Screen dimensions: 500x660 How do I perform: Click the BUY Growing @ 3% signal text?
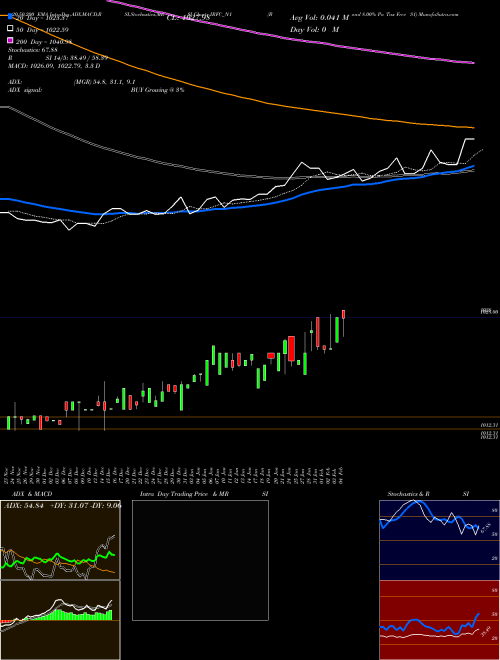click(x=157, y=90)
